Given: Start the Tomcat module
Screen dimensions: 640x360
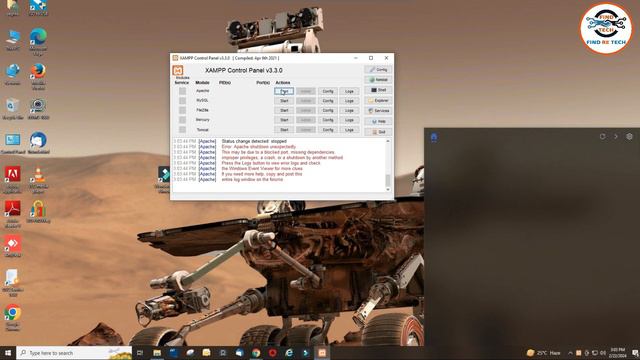Looking at the screenshot, I should click(284, 130).
